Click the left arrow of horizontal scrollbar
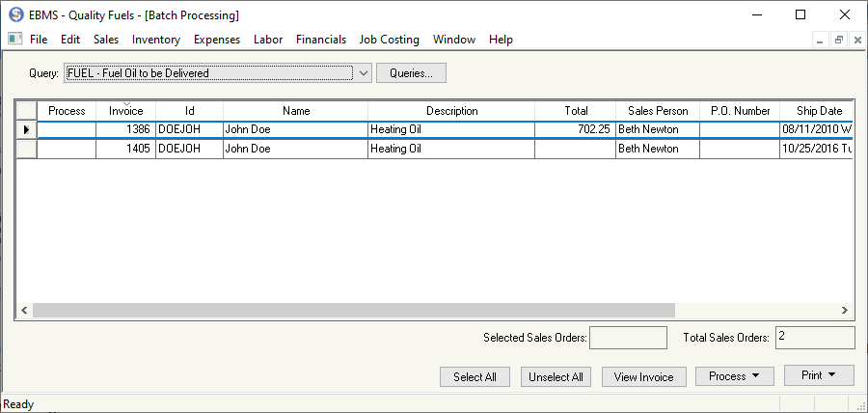This screenshot has width=868, height=413. point(24,311)
